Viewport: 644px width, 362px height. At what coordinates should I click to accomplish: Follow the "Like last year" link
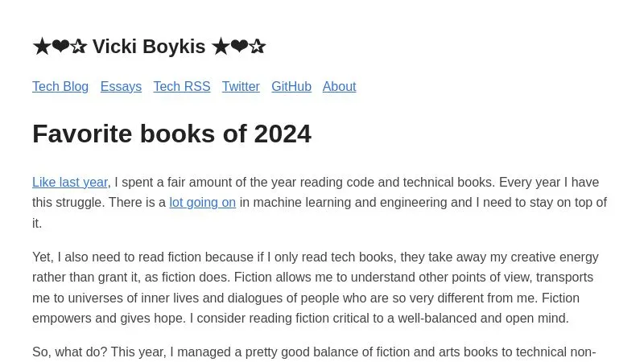(x=70, y=183)
